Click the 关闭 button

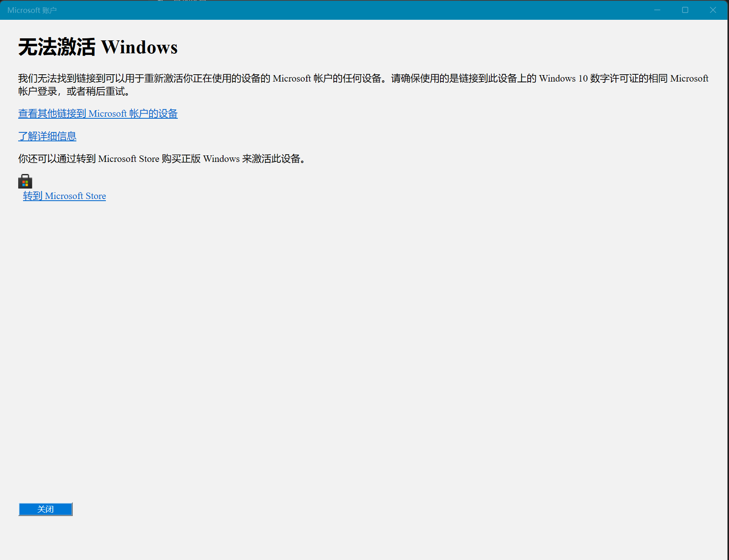tap(46, 509)
